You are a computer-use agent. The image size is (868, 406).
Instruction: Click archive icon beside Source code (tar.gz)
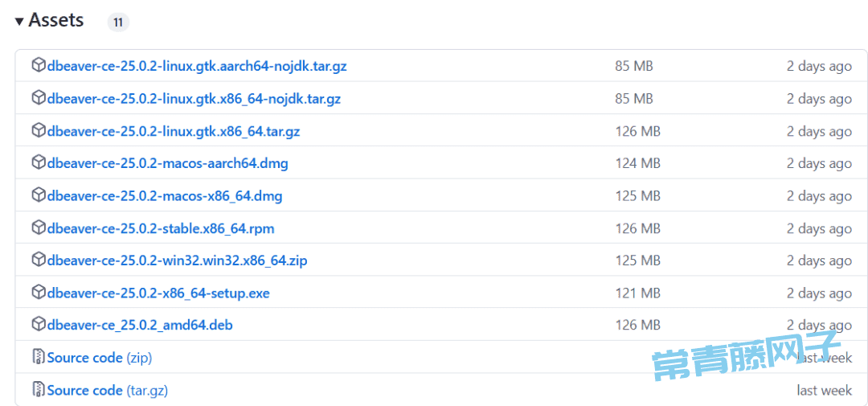(x=39, y=390)
